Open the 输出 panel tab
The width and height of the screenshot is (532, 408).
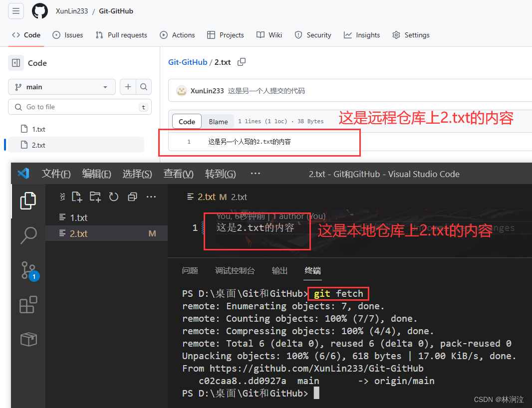coord(279,271)
